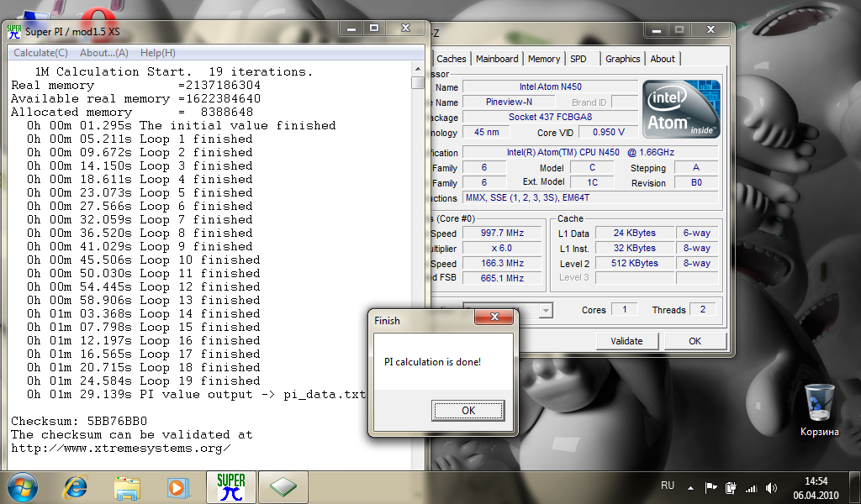Open the About...(A) menu in Super PI
Viewport: 861px width, 504px height.
pos(103,53)
